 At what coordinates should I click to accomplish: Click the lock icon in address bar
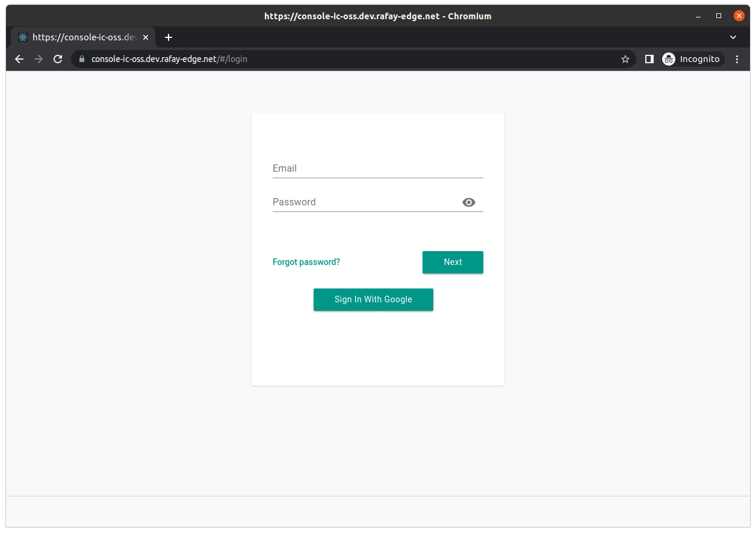(x=82, y=59)
